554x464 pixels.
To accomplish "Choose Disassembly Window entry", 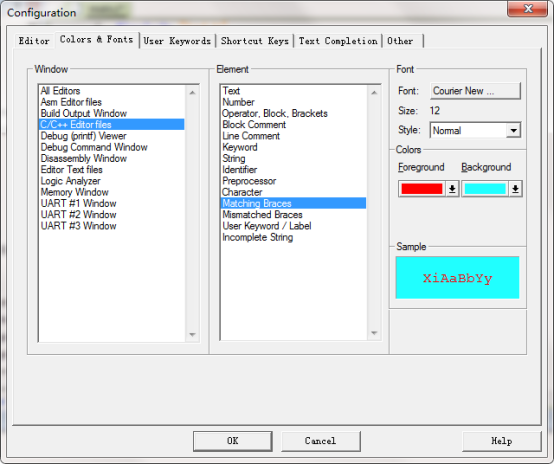I will [111, 158].
